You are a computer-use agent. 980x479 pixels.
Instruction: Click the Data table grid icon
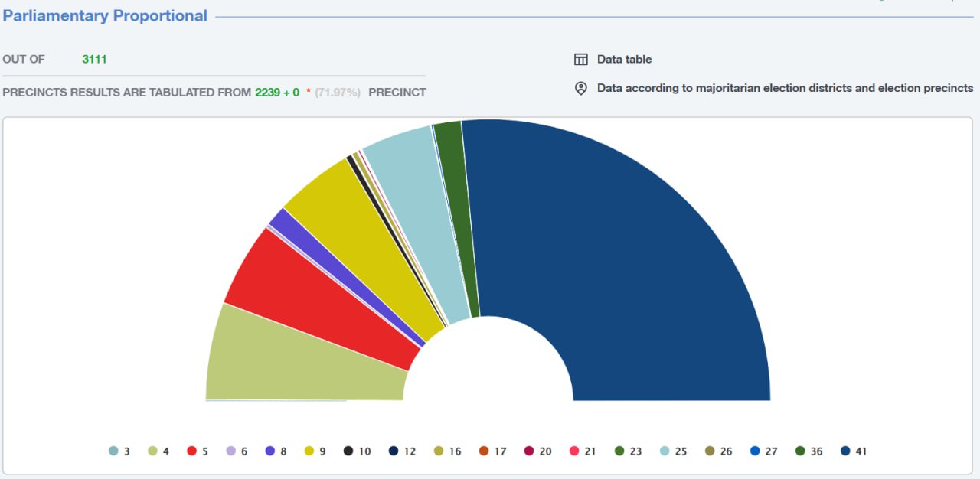tap(581, 60)
